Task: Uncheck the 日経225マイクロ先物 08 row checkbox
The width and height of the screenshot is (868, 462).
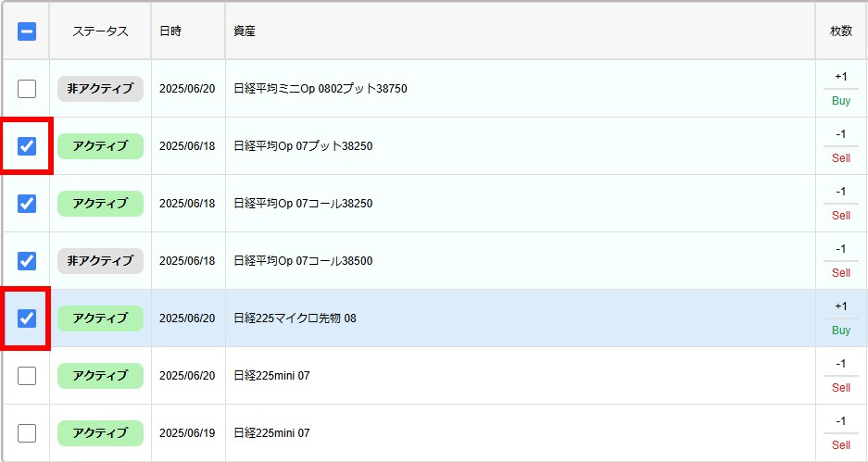Action: (x=27, y=318)
